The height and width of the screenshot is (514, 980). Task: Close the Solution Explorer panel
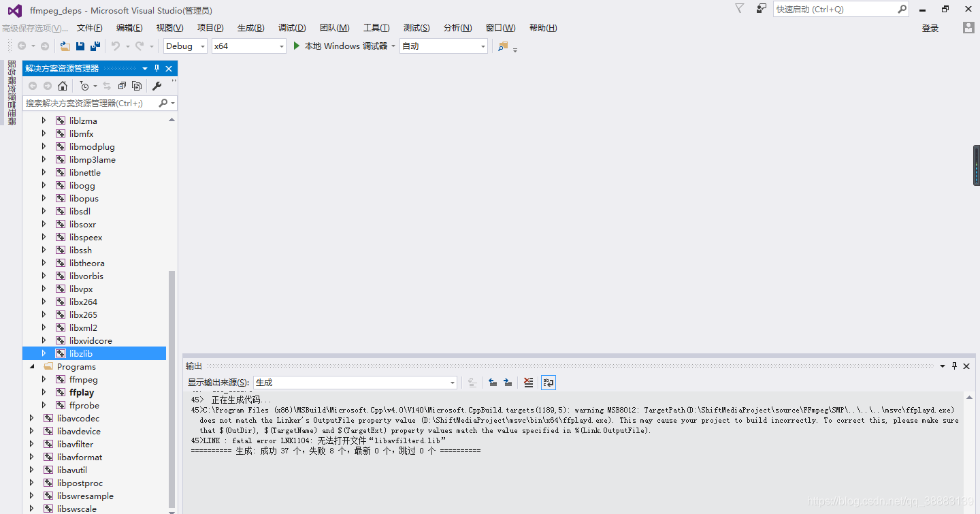[x=169, y=68]
